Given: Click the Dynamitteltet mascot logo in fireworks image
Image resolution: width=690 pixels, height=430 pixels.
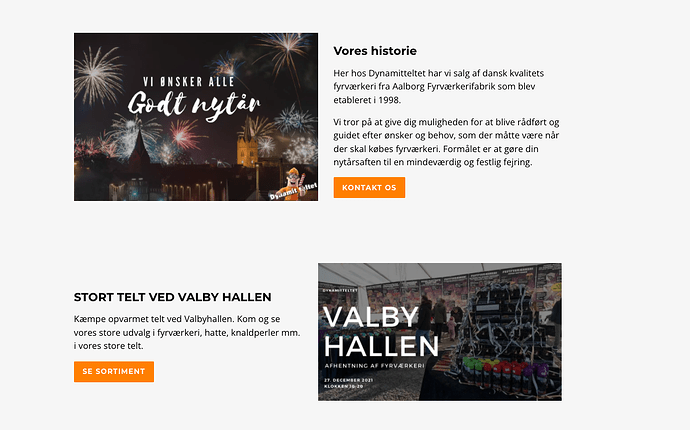Looking at the screenshot, I should (294, 185).
